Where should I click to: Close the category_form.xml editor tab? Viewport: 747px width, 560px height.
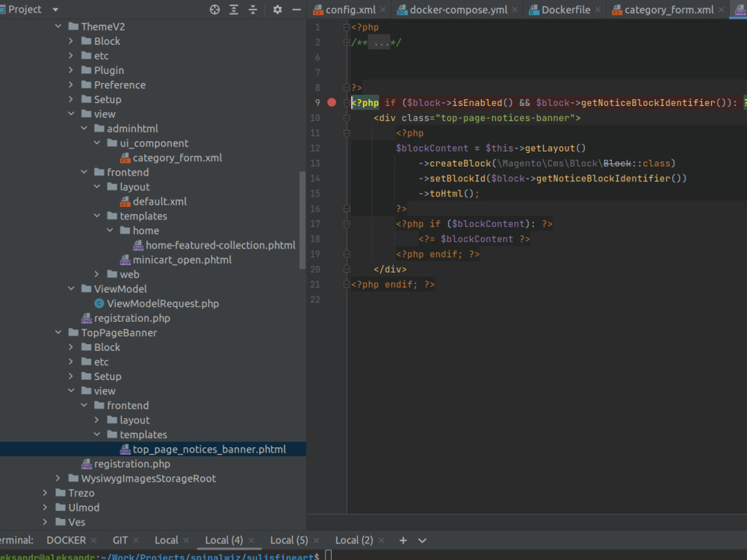coord(721,10)
